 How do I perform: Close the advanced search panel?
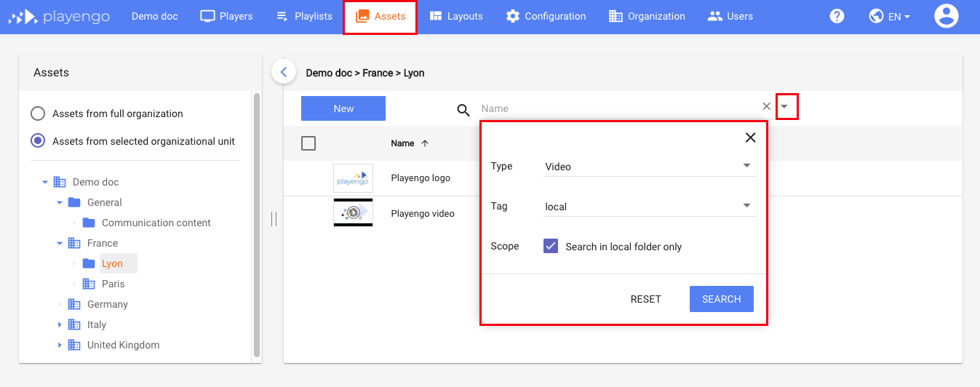tap(751, 137)
